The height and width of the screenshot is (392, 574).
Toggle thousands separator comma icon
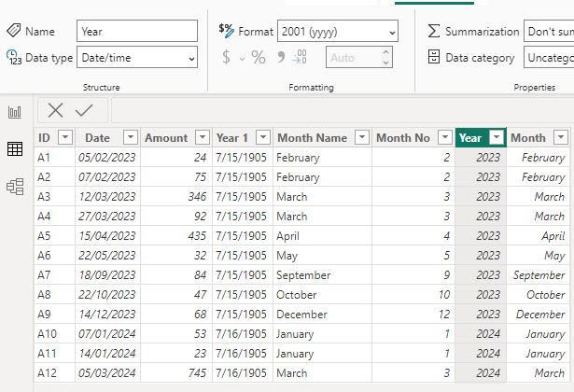(281, 57)
